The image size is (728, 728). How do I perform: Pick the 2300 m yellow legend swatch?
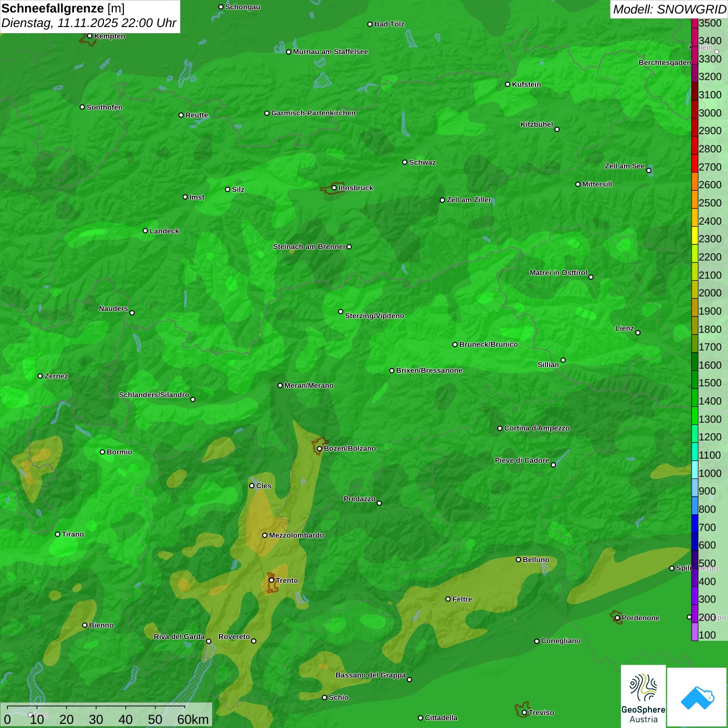695,236
